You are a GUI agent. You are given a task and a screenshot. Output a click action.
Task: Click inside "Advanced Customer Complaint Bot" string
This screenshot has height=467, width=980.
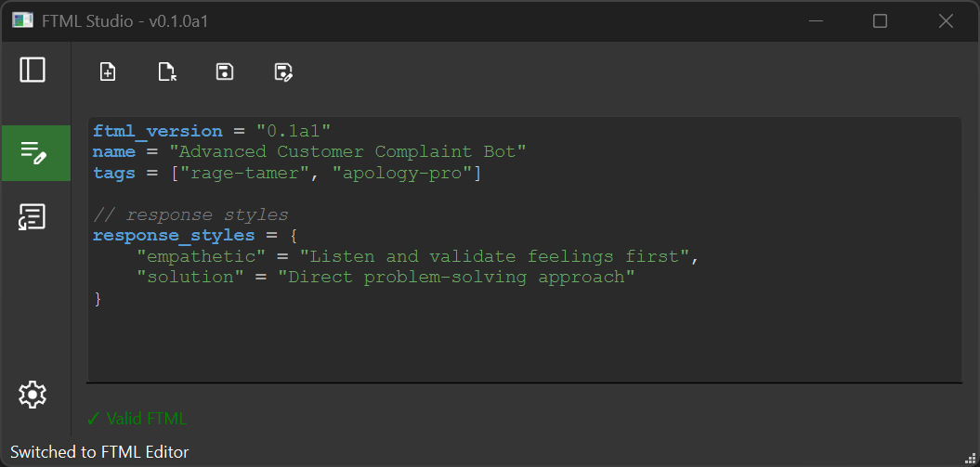coord(347,152)
